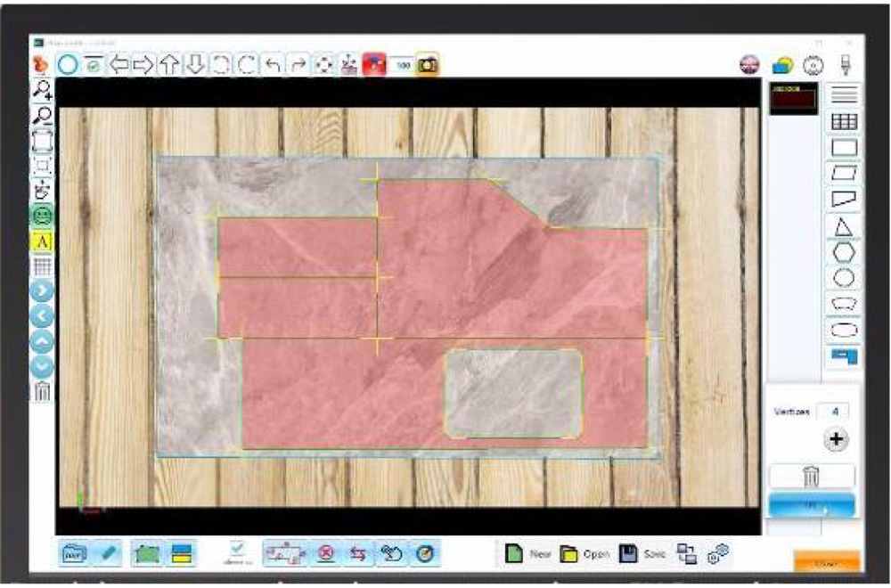891x588 pixels.
Task: Pick the parallelogram shape tool
Action: (843, 173)
